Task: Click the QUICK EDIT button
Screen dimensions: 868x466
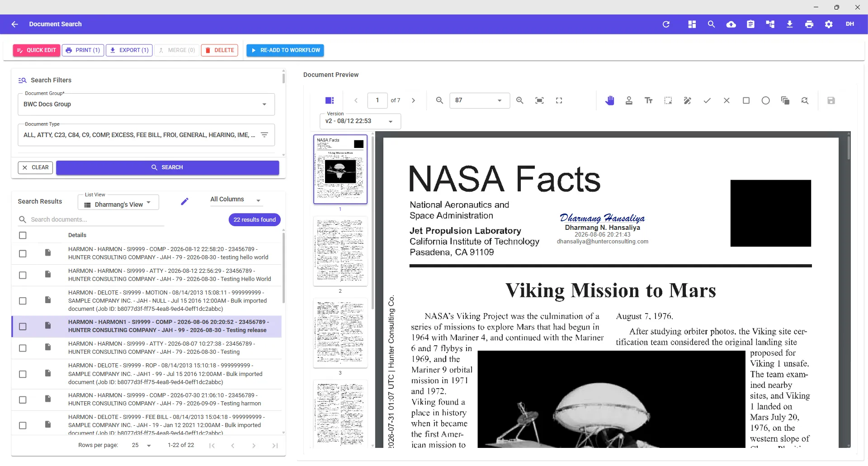Action: click(37, 50)
